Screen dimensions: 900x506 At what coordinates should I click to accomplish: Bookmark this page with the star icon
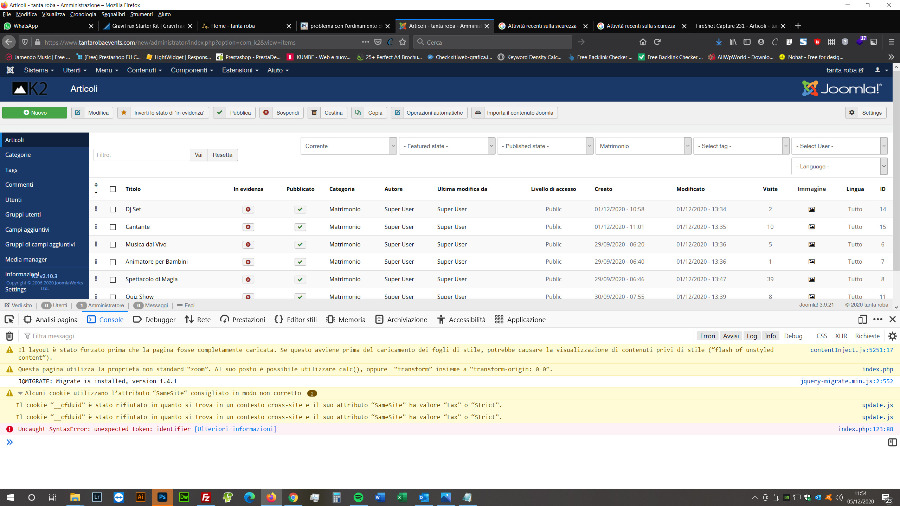402,42
